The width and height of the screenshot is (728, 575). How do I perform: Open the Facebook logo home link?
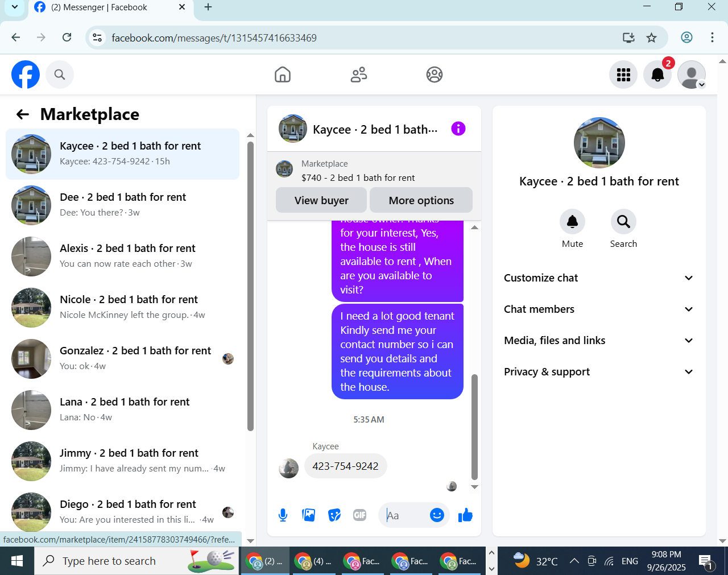pos(26,75)
